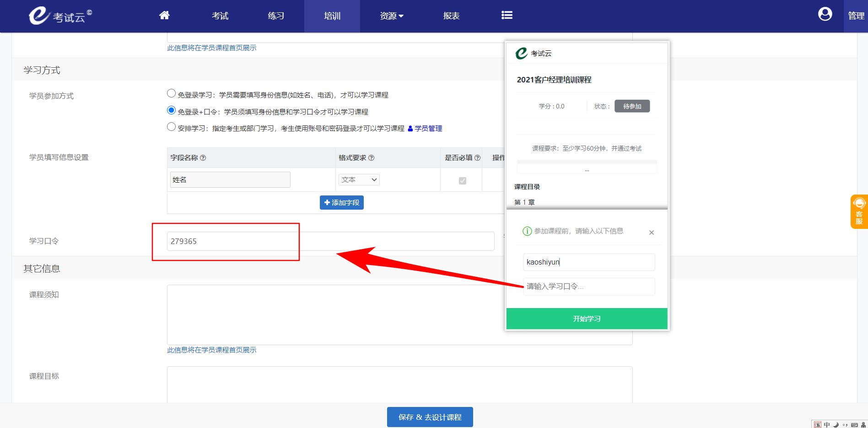868x428 pixels.
Task: Click the help icon beside 是否必填
Action: pos(477,158)
